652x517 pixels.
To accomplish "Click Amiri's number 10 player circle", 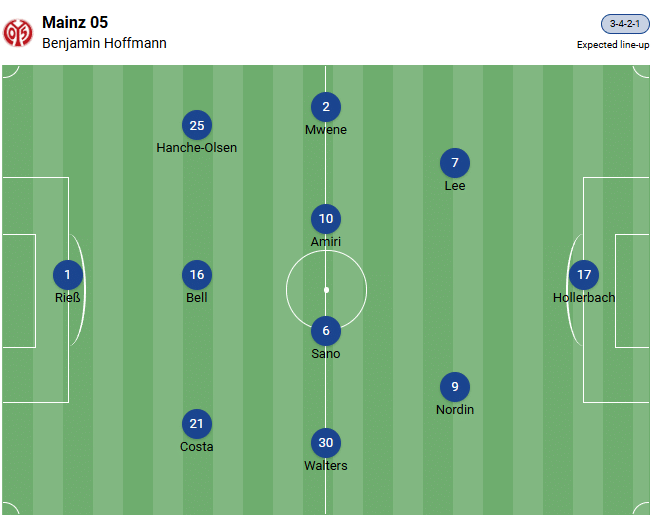I will [x=326, y=219].
